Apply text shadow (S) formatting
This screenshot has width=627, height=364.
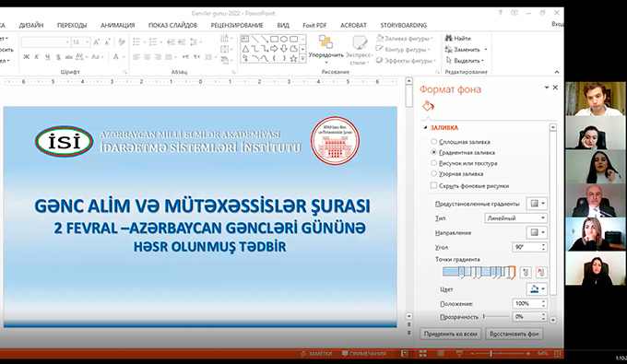tap(58, 57)
